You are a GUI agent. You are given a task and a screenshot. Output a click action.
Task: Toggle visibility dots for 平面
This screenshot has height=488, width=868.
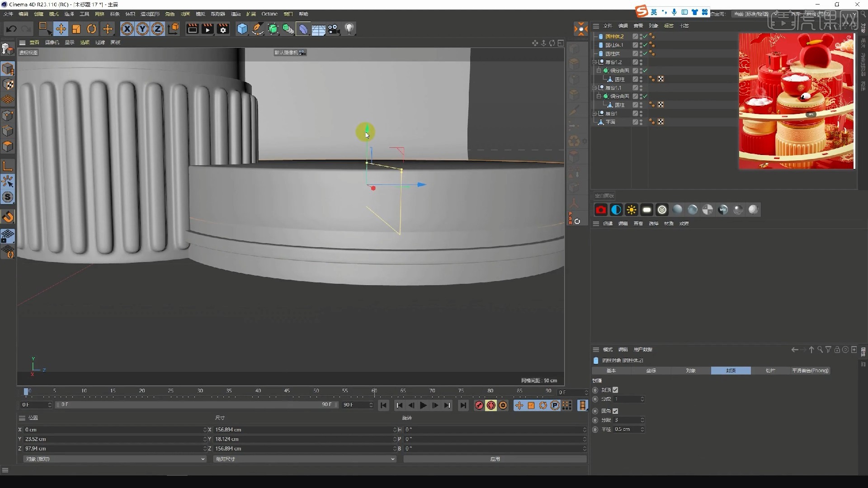(x=642, y=122)
